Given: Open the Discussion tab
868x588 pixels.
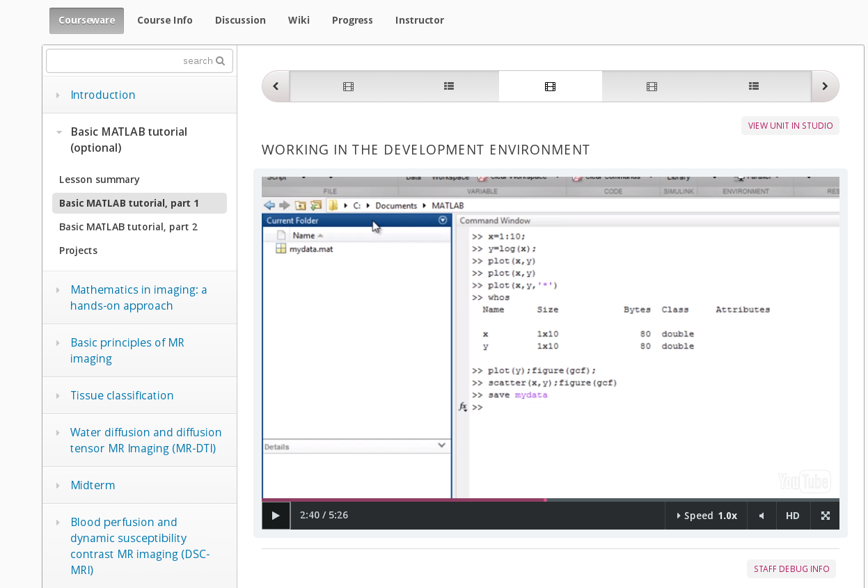Looking at the screenshot, I should (240, 20).
